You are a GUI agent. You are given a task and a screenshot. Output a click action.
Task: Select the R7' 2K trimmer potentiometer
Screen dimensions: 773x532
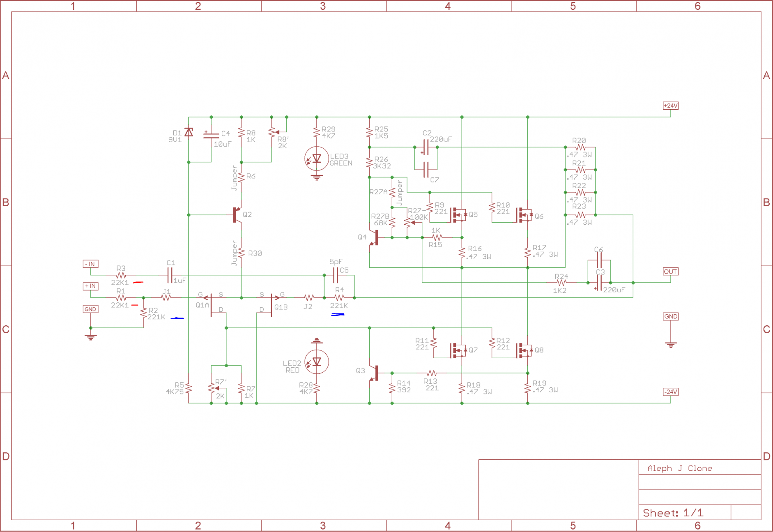pos(213,388)
